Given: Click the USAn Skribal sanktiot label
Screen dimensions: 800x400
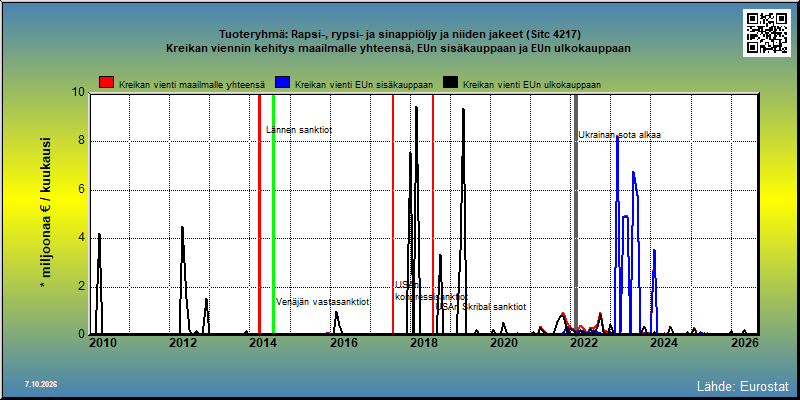Looking at the screenshot, I should [x=481, y=307].
